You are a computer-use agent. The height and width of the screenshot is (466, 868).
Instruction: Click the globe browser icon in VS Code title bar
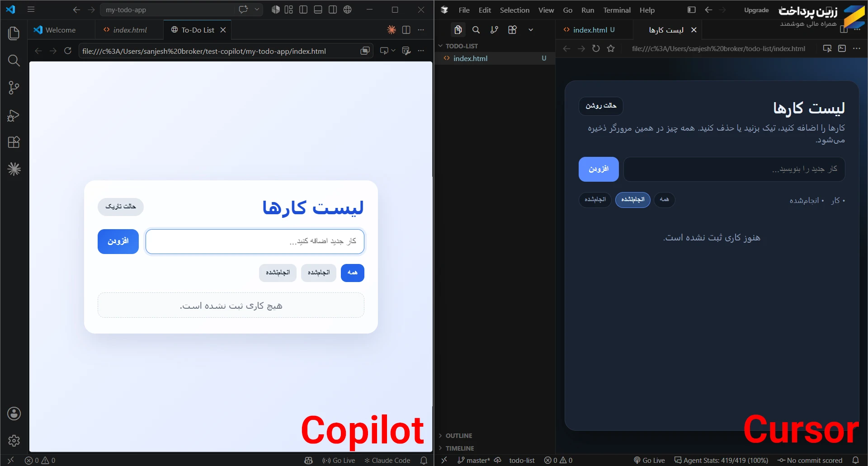(347, 9)
